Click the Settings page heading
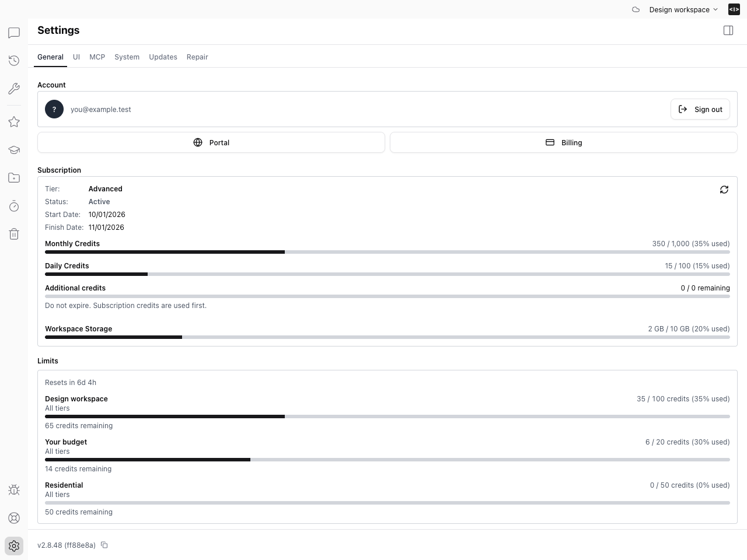Image resolution: width=747 pixels, height=560 pixels. coord(58,30)
